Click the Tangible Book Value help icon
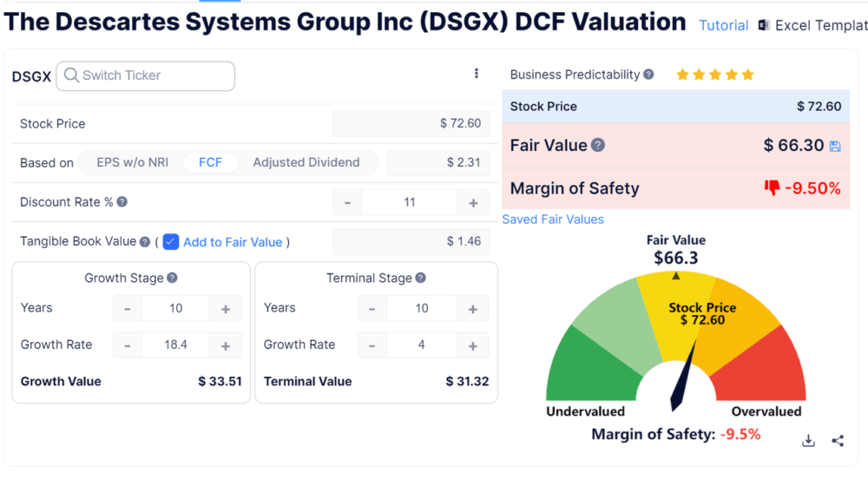 (x=145, y=242)
